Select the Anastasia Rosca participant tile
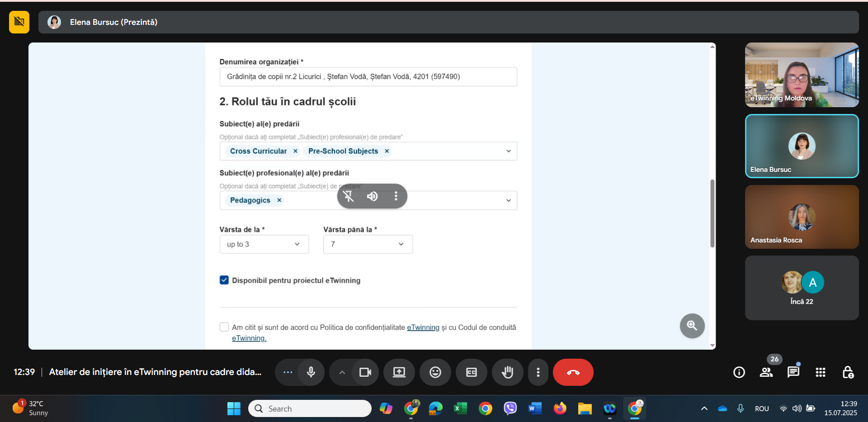The height and width of the screenshot is (422, 868). coord(802,217)
